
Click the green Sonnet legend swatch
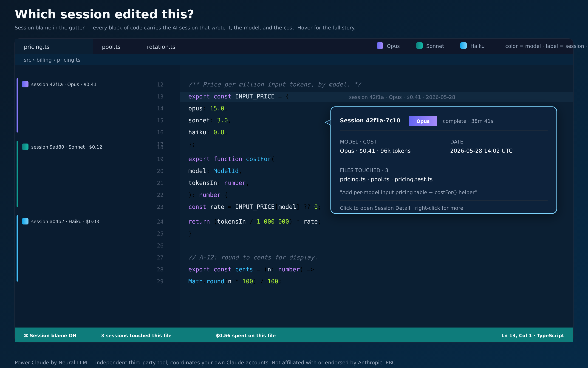[419, 46]
